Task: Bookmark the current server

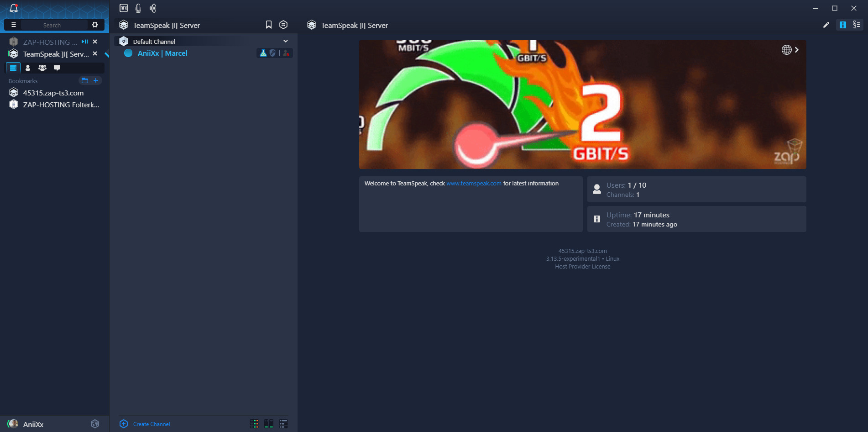Action: 269,25
